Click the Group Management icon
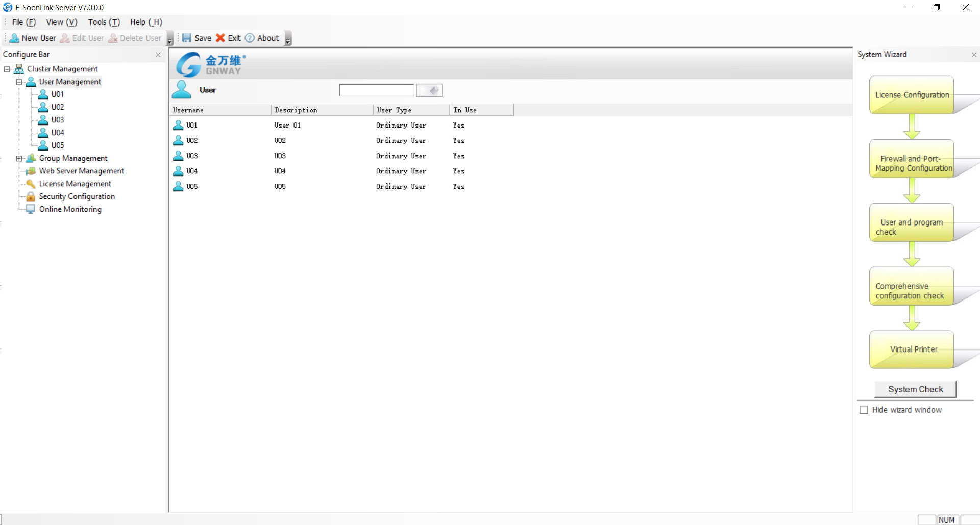The height and width of the screenshot is (525, 980). point(31,158)
